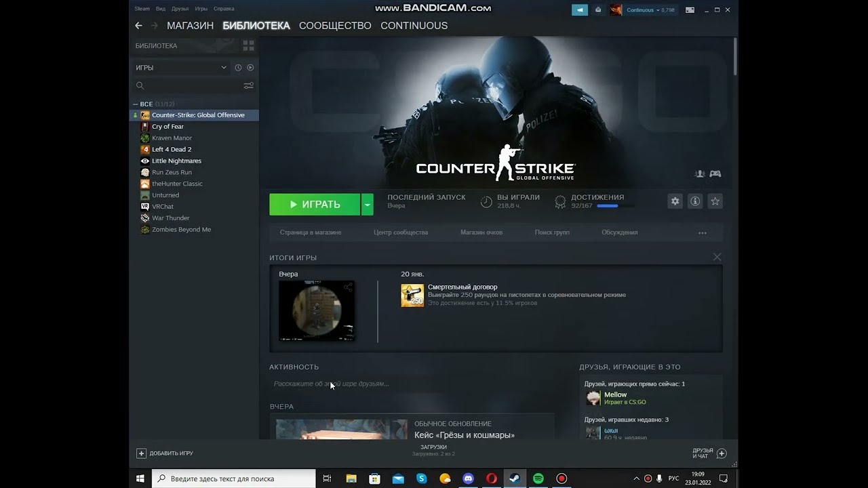Share the screenshot via share icon

click(x=348, y=287)
